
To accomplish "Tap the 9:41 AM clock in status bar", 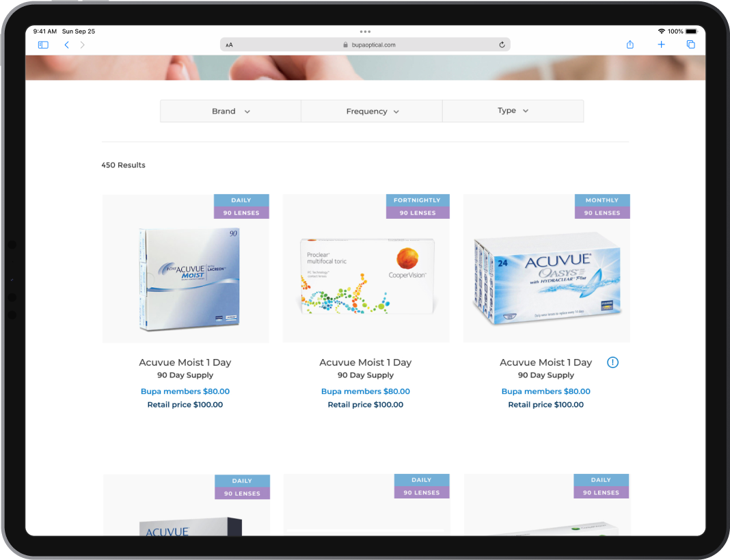I will pyautogui.click(x=44, y=31).
